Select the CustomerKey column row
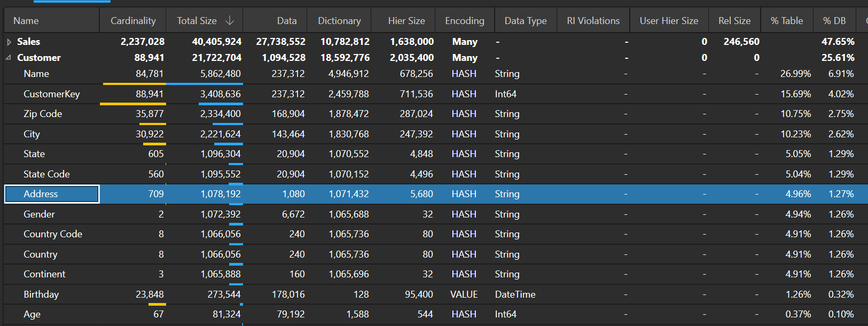The width and height of the screenshot is (868, 326). [51, 94]
